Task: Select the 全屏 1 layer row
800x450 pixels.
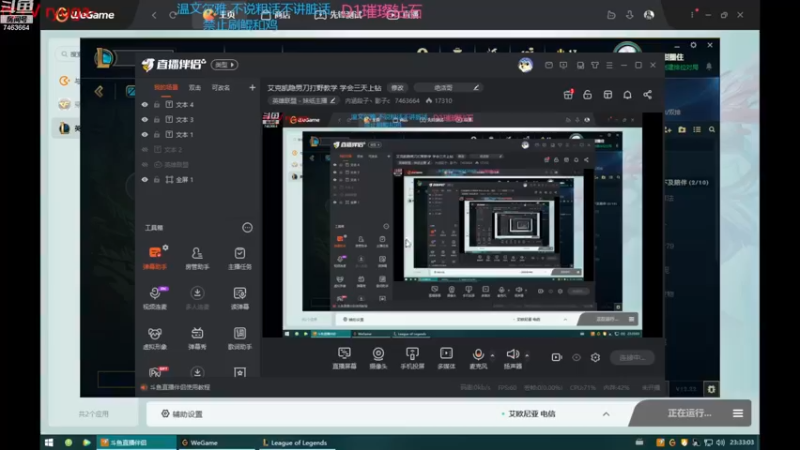Action: 198,180
